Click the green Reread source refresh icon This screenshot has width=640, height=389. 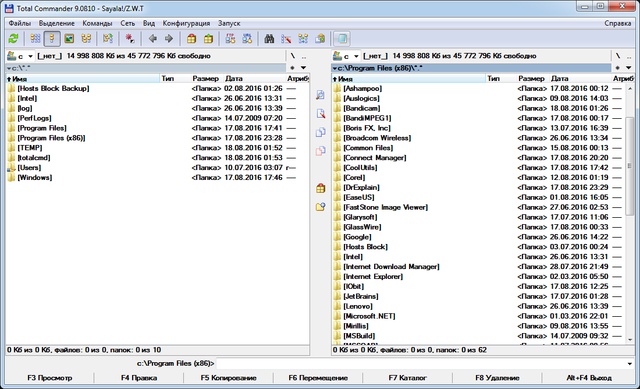click(13, 39)
